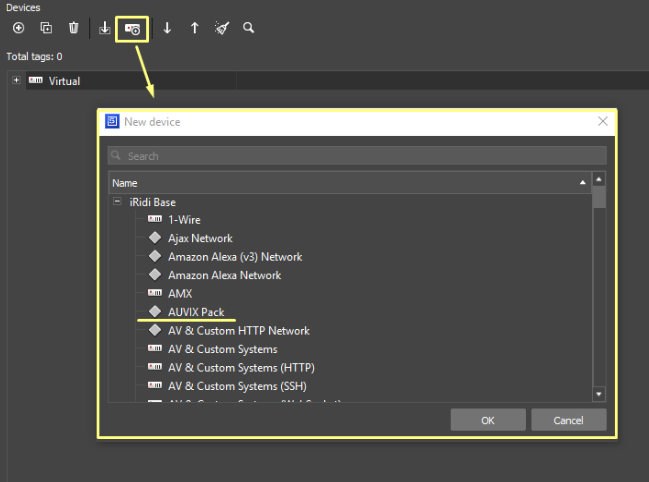Click the Search field in New device
The width and height of the screenshot is (649, 482).
357,156
